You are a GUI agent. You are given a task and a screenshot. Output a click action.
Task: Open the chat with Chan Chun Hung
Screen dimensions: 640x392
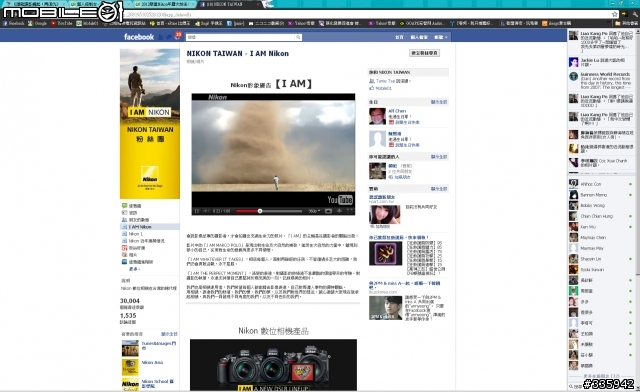click(600, 216)
